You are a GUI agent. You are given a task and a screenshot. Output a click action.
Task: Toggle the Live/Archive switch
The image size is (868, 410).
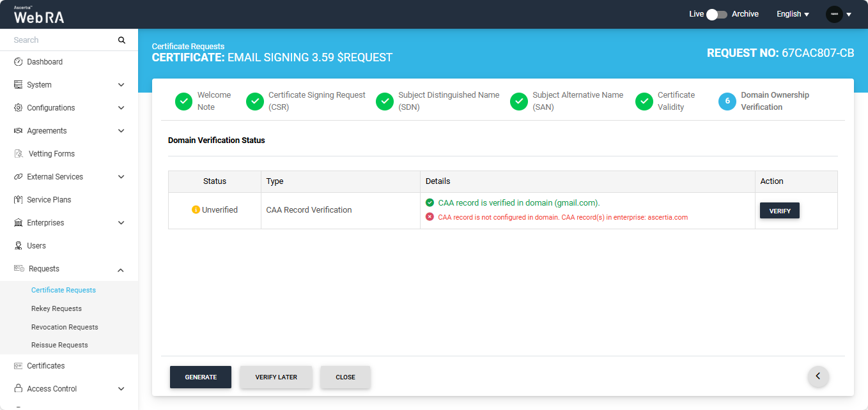717,14
